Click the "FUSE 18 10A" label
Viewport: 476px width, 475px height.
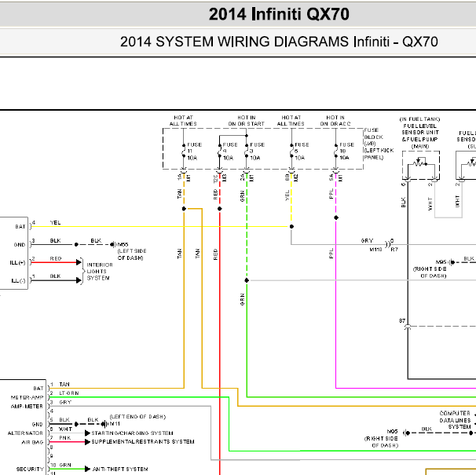pos(346,152)
